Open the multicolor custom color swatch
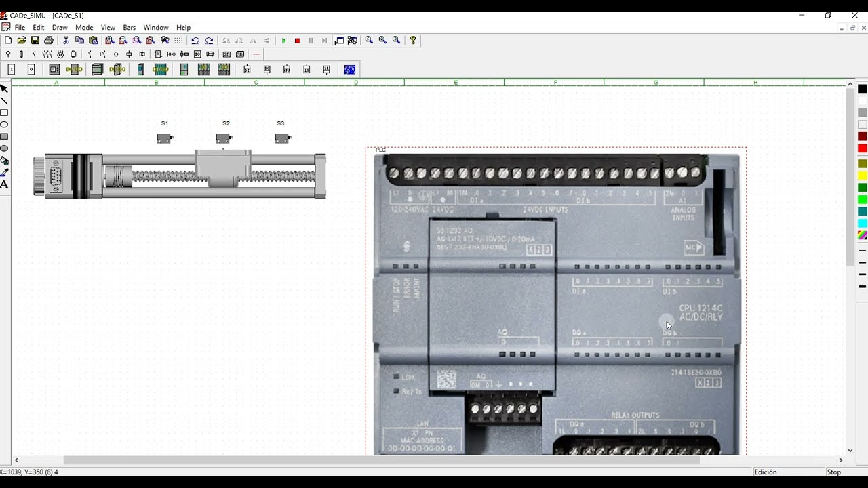This screenshot has height=488, width=868. click(x=863, y=235)
